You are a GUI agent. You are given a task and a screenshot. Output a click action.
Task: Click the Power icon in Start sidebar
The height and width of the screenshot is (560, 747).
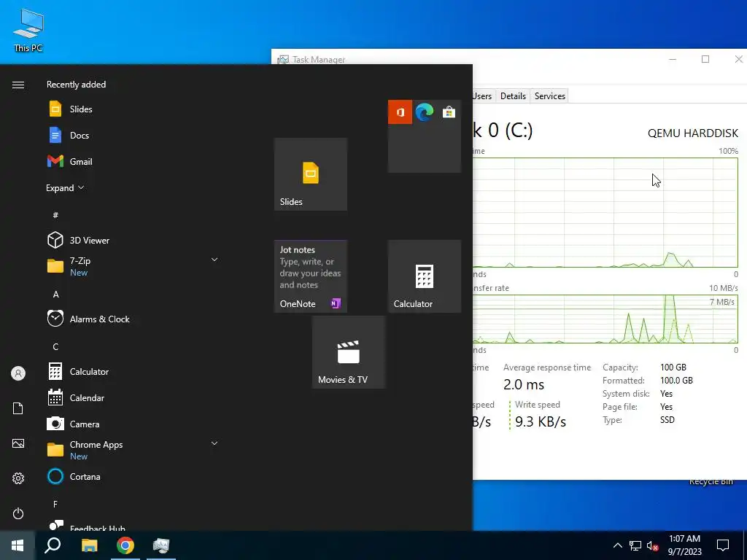pos(18,513)
